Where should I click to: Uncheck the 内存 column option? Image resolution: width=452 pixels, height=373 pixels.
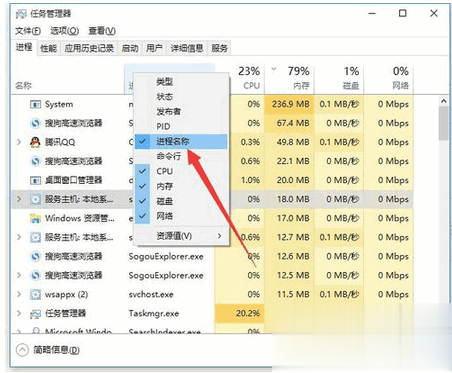point(181,186)
